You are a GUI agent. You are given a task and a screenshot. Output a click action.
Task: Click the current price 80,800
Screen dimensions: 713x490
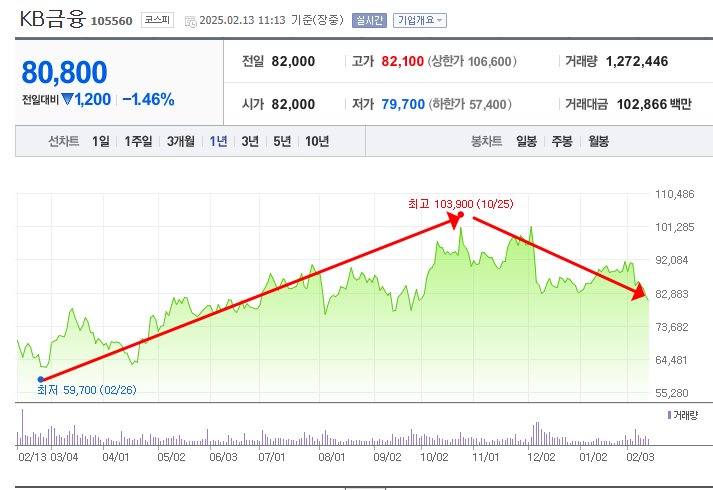[64, 72]
